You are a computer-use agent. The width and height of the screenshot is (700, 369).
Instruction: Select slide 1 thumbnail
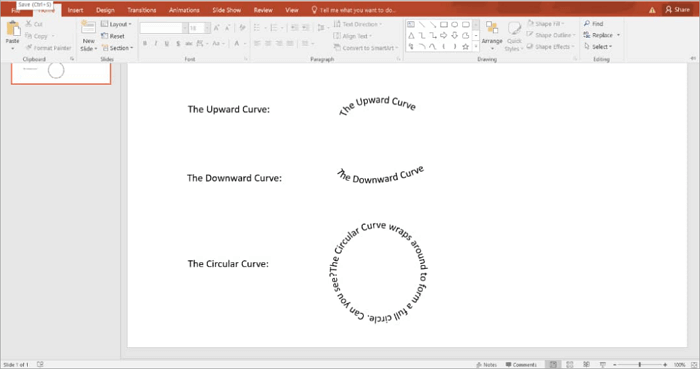61,73
